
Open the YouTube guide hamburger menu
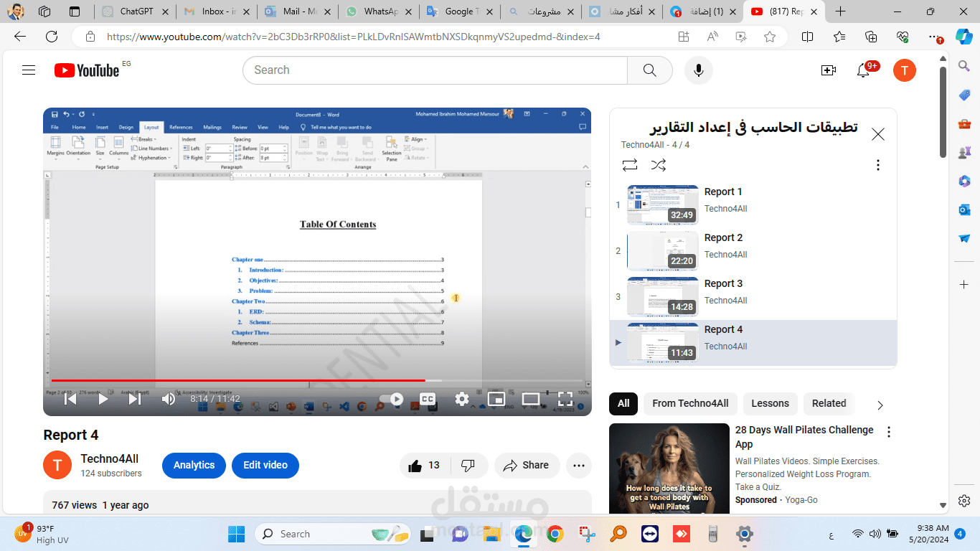[29, 70]
